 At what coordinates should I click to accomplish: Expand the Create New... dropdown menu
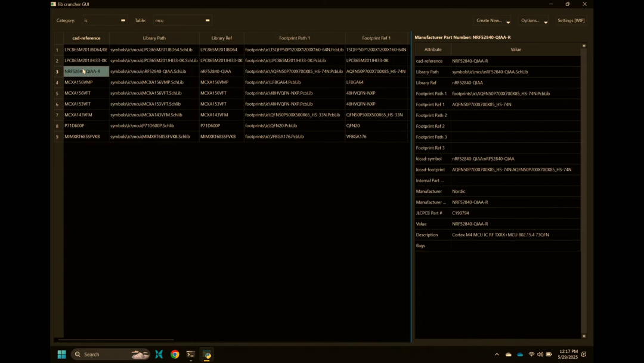pyautogui.click(x=493, y=20)
